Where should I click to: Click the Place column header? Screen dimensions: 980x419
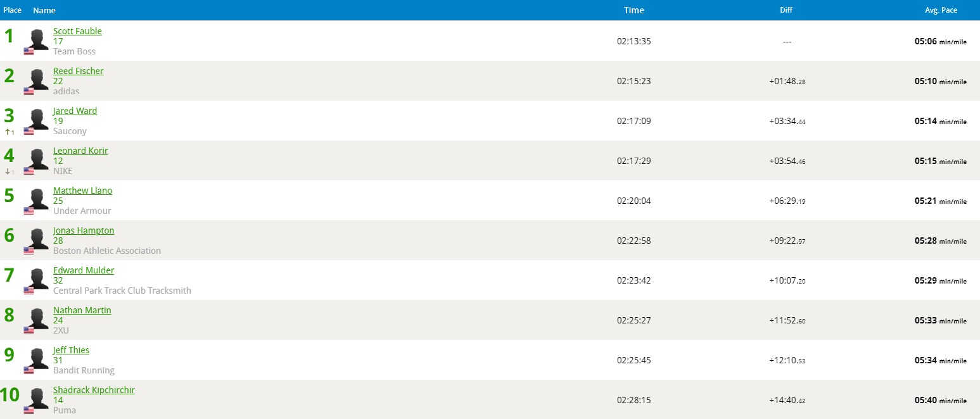[x=13, y=10]
